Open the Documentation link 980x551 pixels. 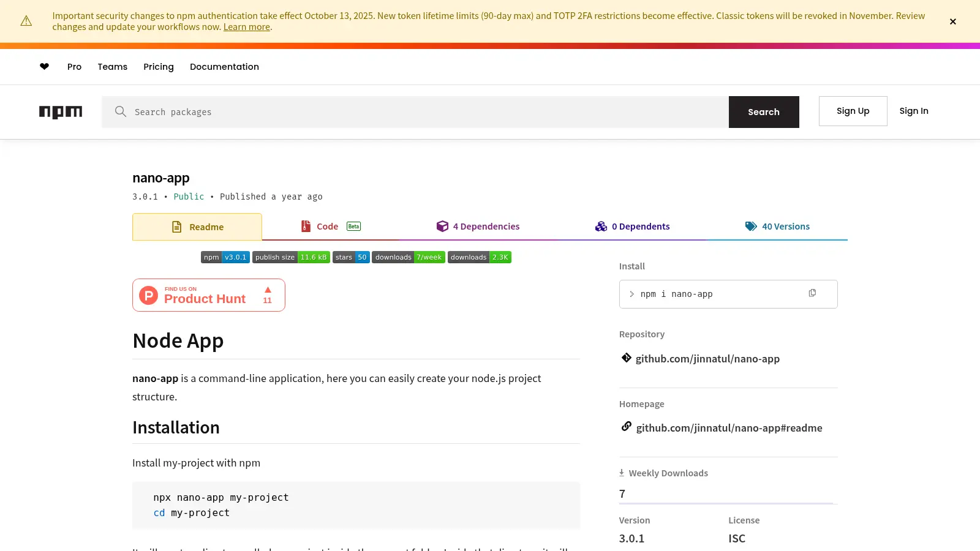tap(224, 67)
